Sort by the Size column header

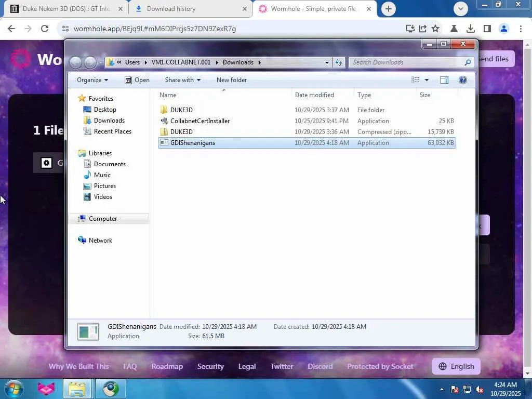click(x=437, y=95)
